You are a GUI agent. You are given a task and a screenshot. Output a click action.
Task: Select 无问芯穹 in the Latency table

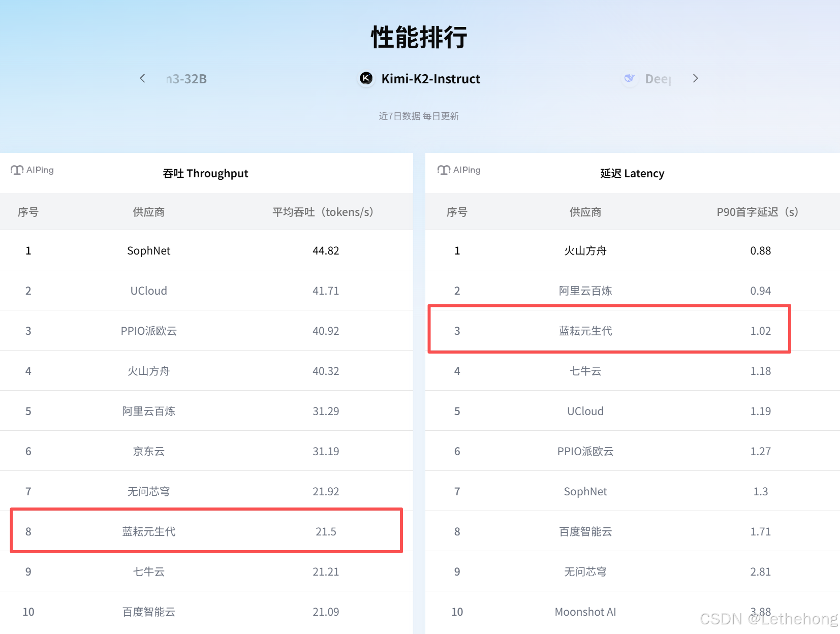click(x=585, y=572)
